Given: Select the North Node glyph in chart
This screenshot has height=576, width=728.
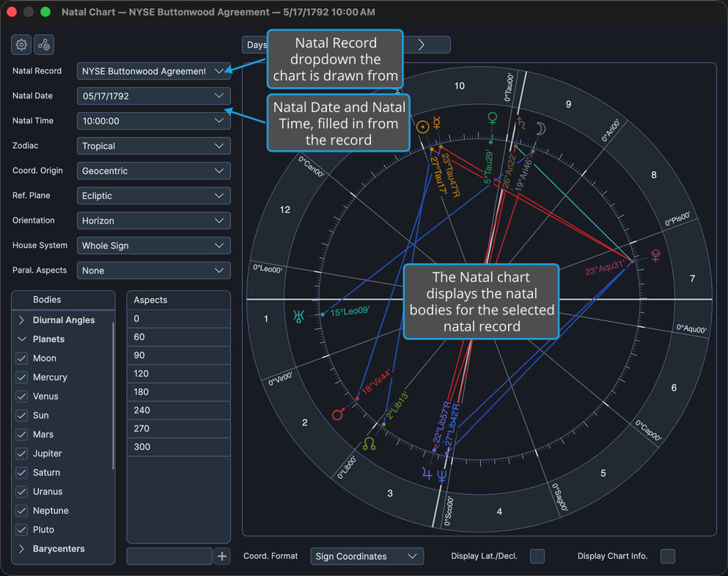Looking at the screenshot, I should pos(369,443).
